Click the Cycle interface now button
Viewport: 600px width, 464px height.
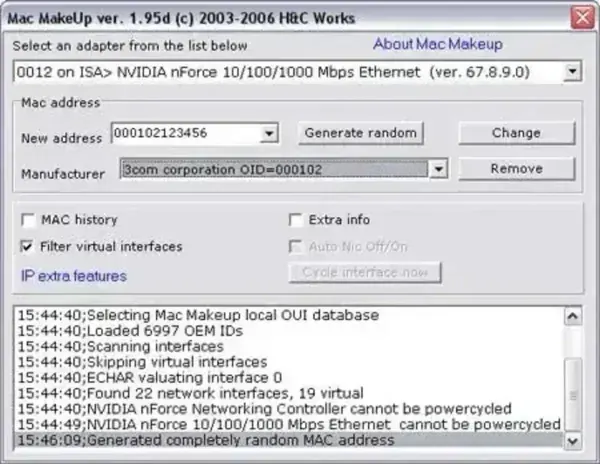click(365, 272)
